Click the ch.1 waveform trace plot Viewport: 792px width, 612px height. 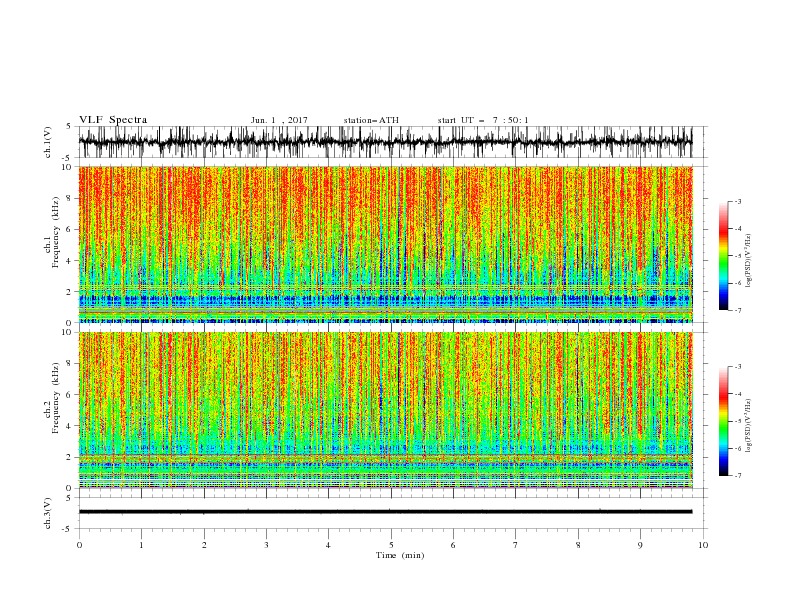pos(385,142)
